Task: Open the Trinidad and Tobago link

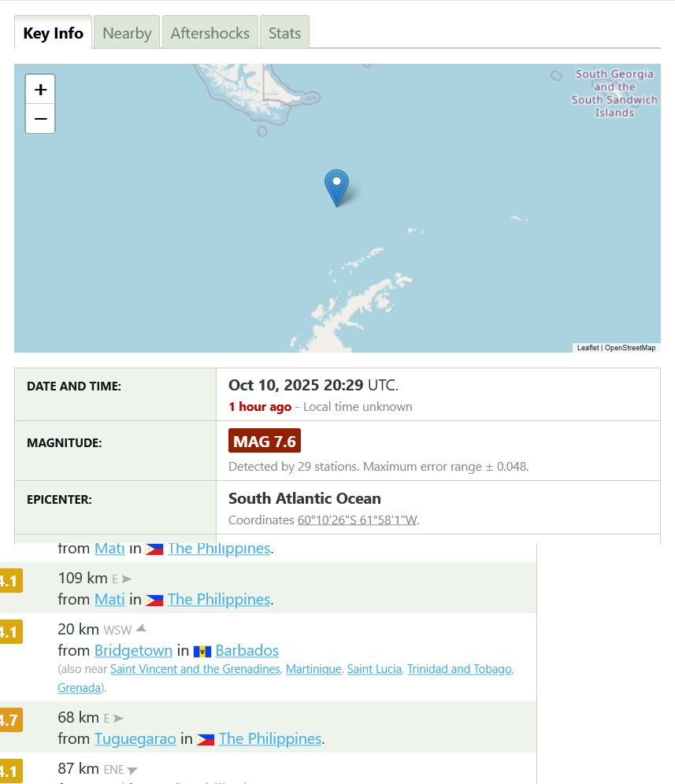Action: [x=459, y=669]
